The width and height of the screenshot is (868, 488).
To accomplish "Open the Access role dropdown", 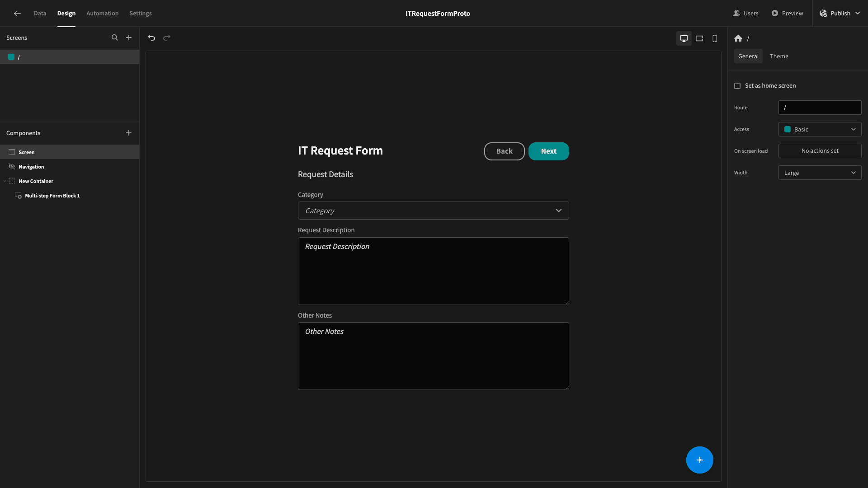I will [x=820, y=129].
